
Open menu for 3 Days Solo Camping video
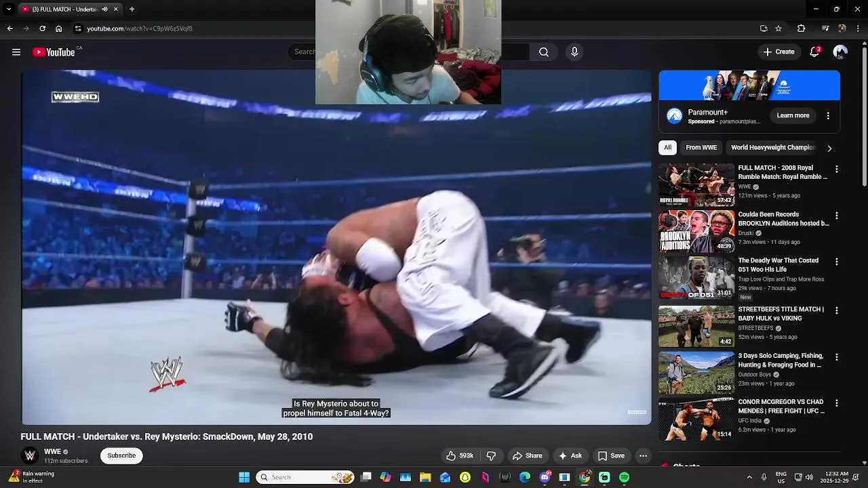[836, 357]
